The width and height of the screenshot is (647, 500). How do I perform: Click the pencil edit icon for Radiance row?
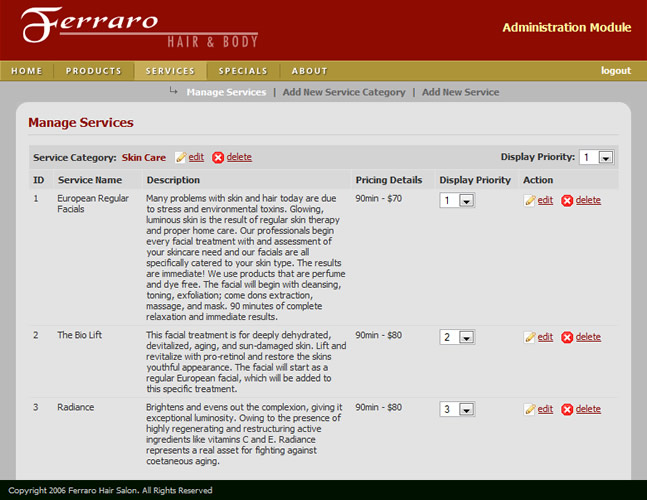(530, 409)
